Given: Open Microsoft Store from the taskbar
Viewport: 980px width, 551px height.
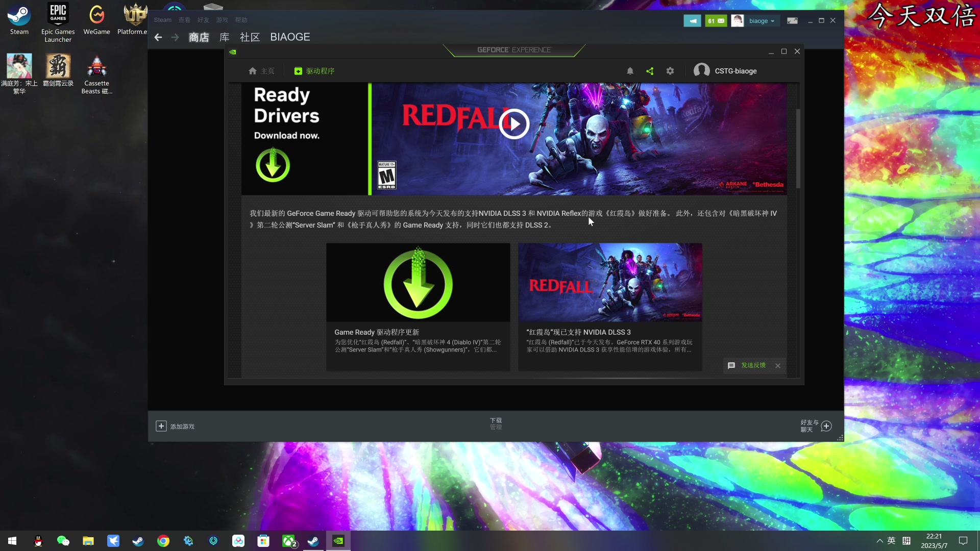Looking at the screenshot, I should click(263, 541).
